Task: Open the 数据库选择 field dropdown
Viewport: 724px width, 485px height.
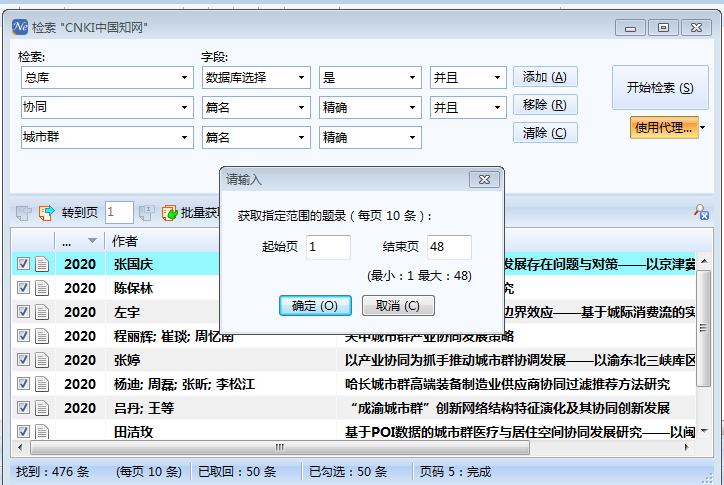Action: [302, 78]
